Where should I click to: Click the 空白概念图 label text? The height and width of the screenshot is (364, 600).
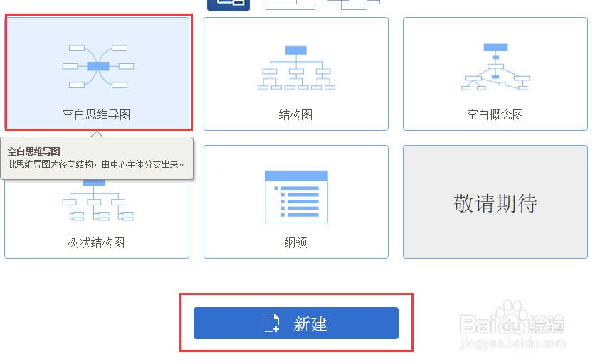click(x=495, y=114)
